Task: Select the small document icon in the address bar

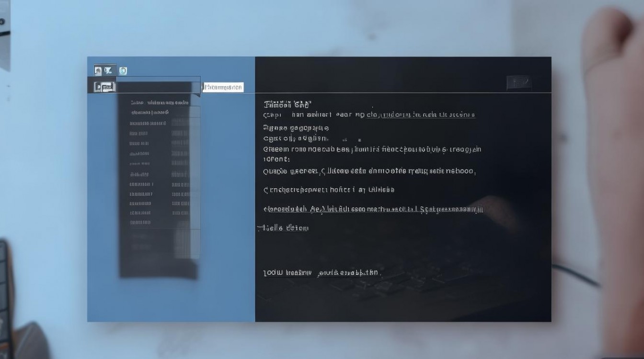Action: 97,86
